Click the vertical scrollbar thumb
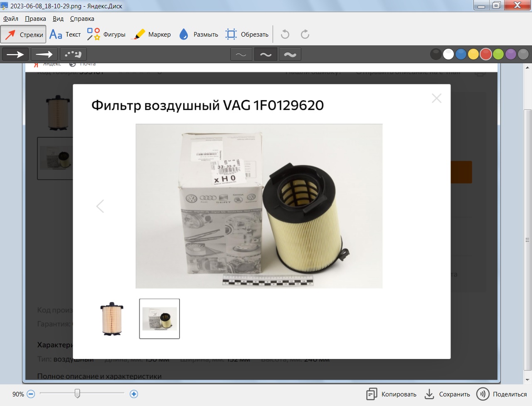Screen dimensions: 532x406 point(528,240)
